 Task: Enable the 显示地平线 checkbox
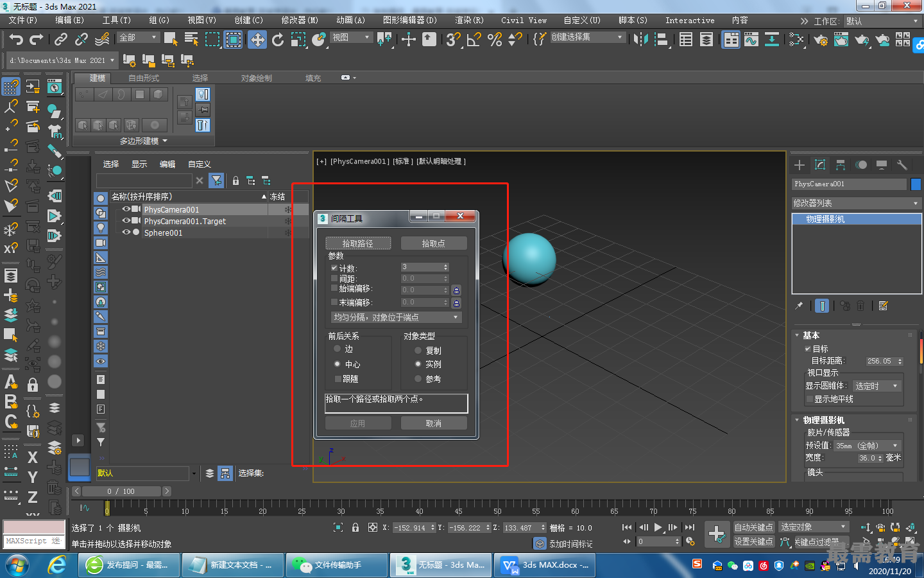tap(809, 399)
